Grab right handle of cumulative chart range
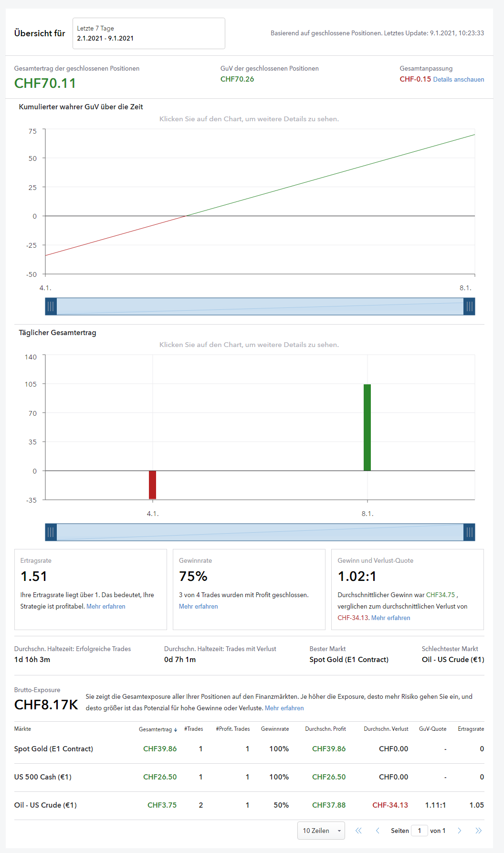 click(469, 306)
